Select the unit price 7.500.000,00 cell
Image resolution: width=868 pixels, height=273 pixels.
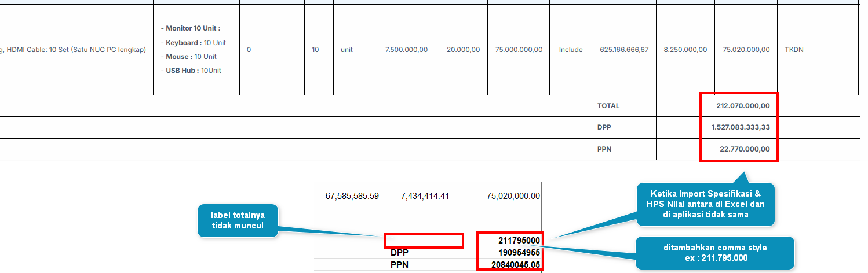click(x=406, y=50)
